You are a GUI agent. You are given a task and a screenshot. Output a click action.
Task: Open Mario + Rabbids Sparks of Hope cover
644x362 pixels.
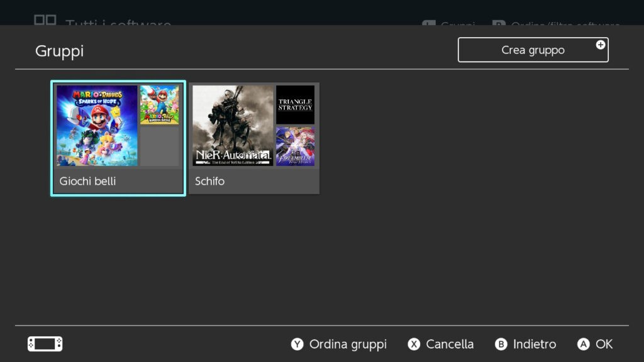pyautogui.click(x=97, y=126)
